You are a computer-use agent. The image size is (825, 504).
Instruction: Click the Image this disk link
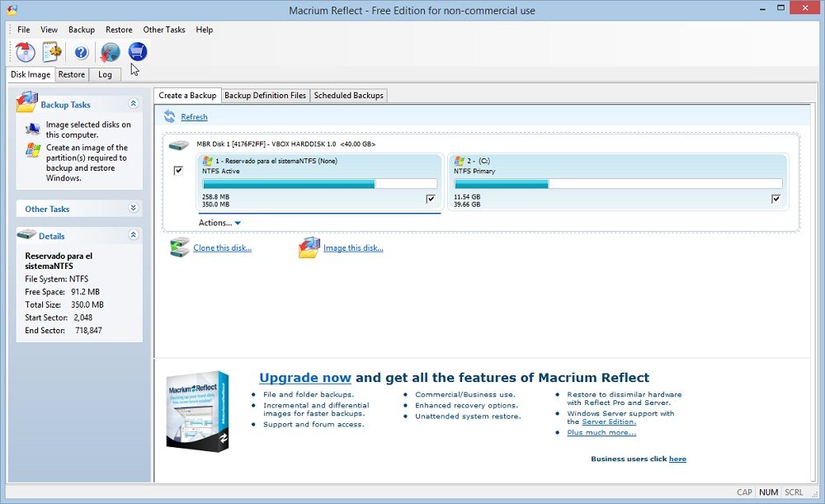353,247
